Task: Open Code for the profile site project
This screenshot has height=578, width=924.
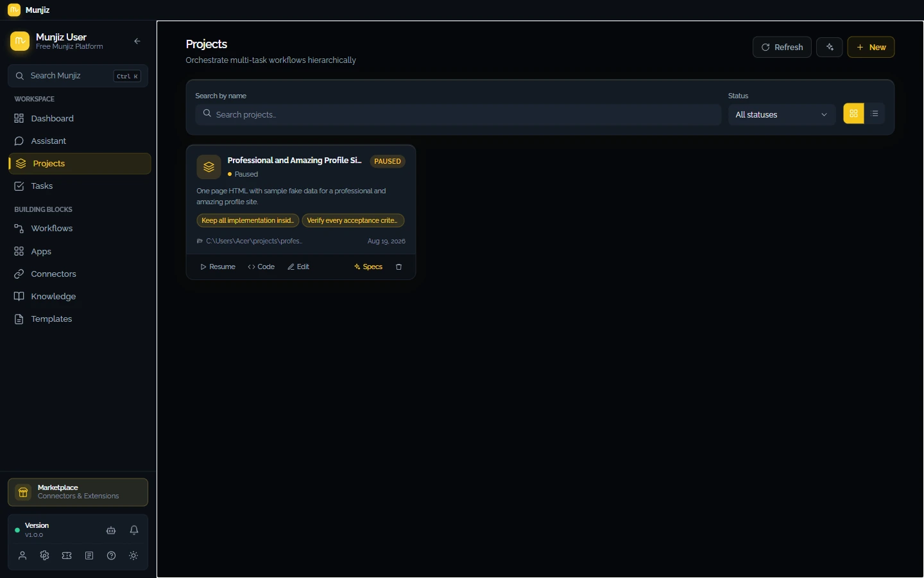Action: 261,267
